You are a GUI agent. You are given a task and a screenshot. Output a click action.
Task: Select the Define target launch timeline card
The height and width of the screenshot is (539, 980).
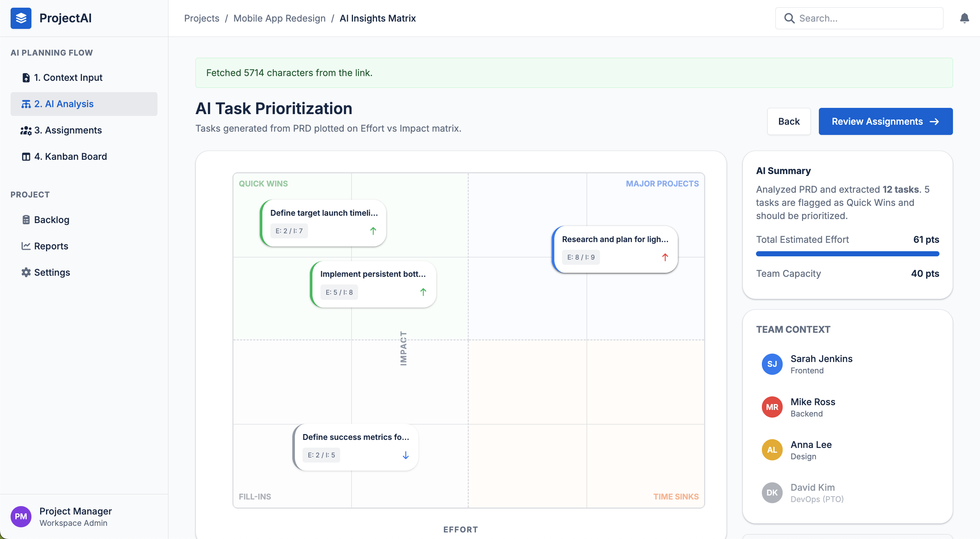tap(323, 223)
